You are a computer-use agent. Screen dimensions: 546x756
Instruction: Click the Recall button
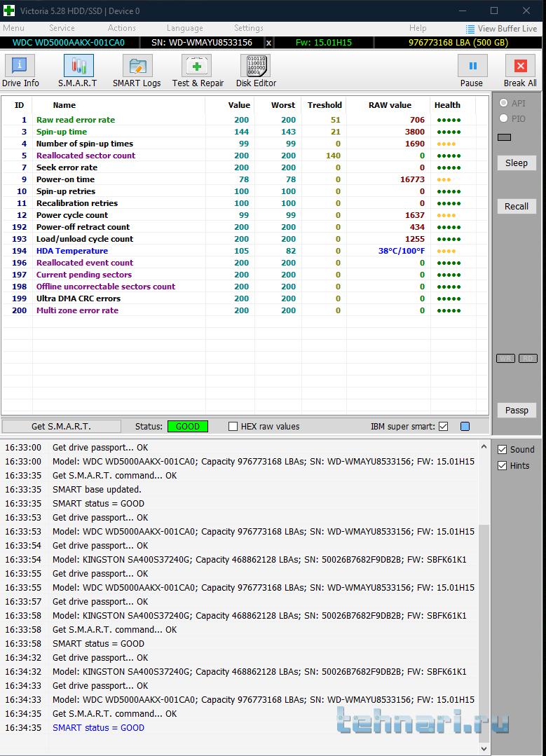click(x=516, y=207)
